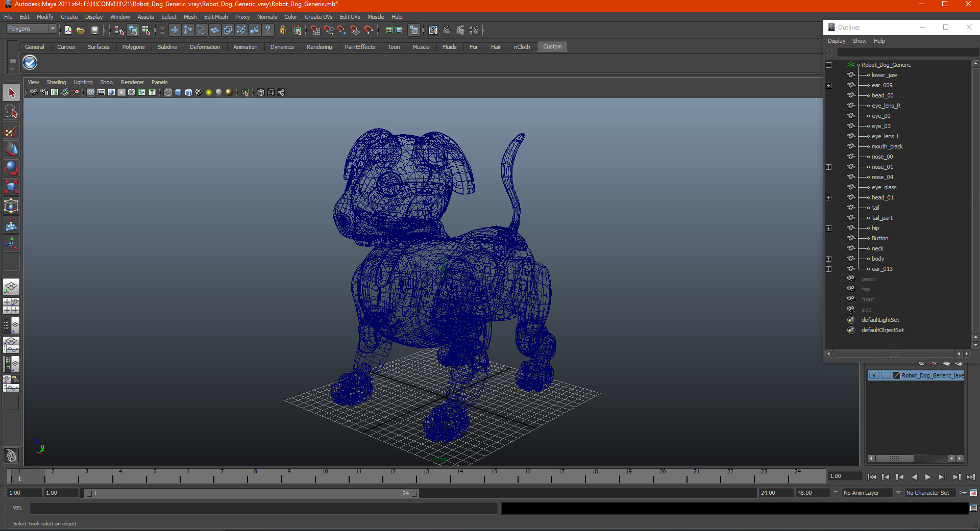
Task: Click frame 12 on time slider
Action: 393,476
